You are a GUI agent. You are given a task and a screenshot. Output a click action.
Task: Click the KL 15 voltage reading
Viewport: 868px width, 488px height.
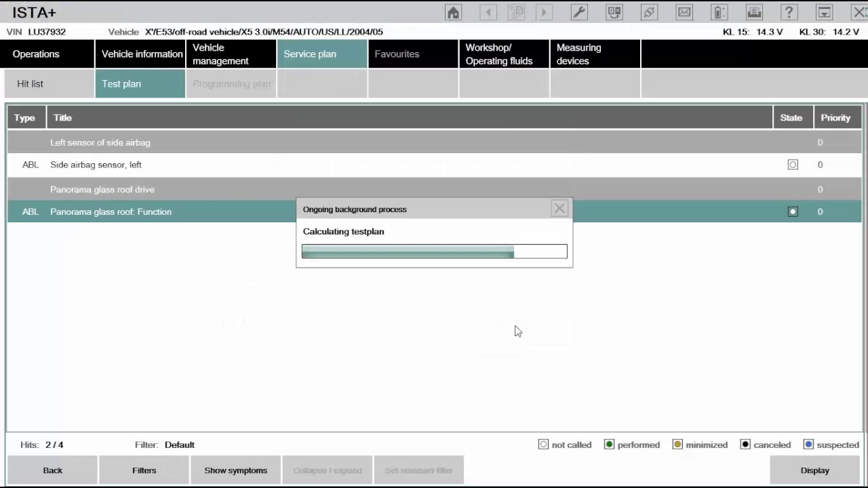(753, 32)
